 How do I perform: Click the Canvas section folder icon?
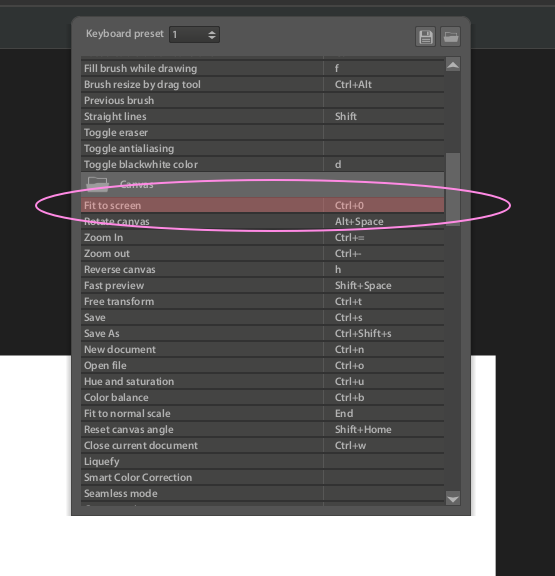pos(97,184)
